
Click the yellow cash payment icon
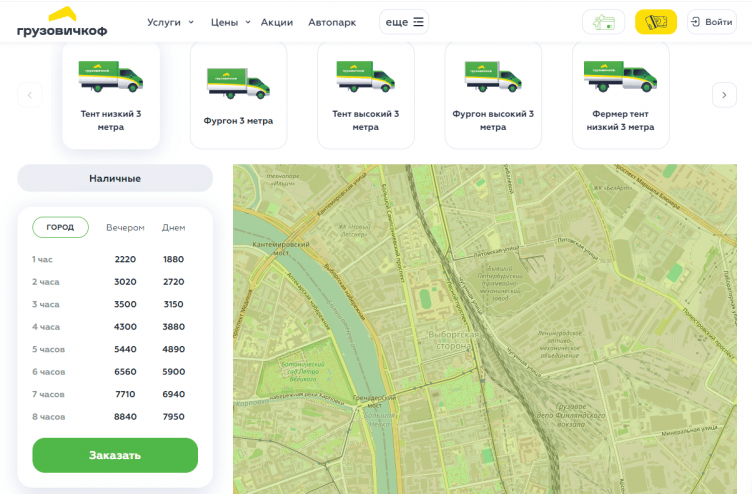656,22
